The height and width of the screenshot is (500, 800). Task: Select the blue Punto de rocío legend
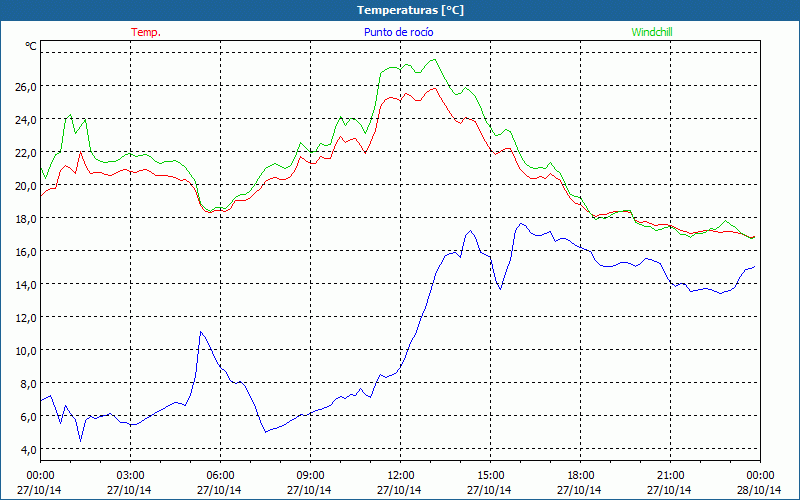pyautogui.click(x=398, y=32)
